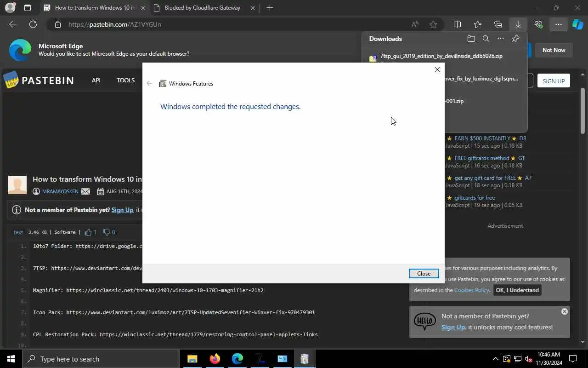Click the back arrow in Windows Features dialog

(x=149, y=83)
